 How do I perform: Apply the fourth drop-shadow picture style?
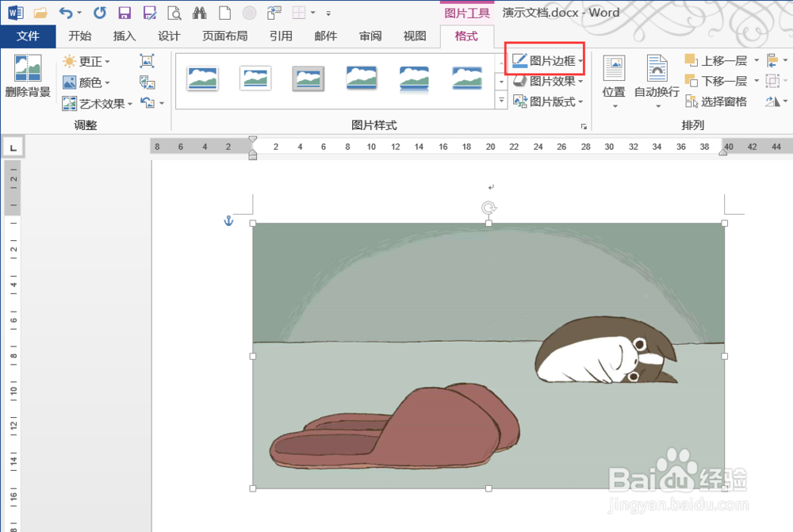pyautogui.click(x=361, y=78)
